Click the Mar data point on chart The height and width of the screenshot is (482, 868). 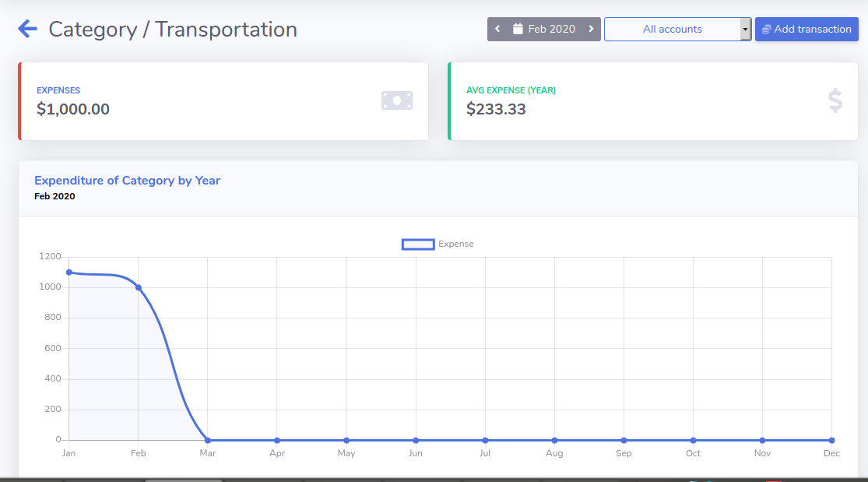208,440
